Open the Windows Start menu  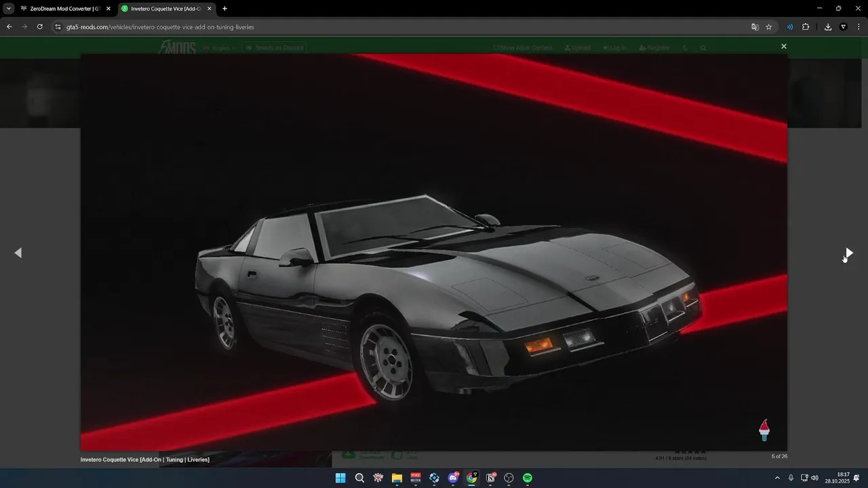click(340, 478)
